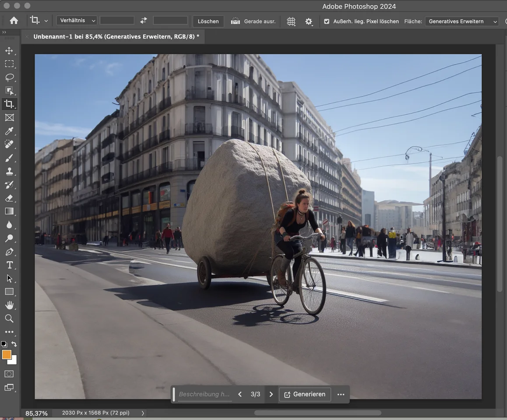Select the Brush tool
This screenshot has height=420, width=507.
[x=9, y=158]
